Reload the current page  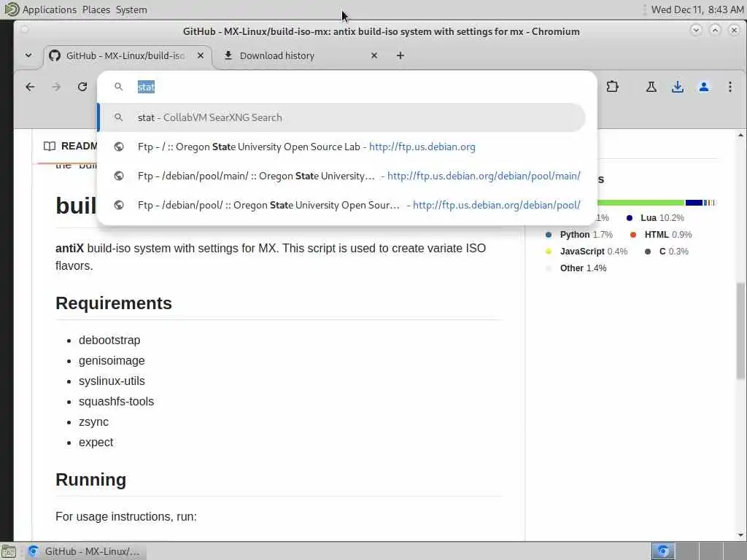[x=82, y=87]
